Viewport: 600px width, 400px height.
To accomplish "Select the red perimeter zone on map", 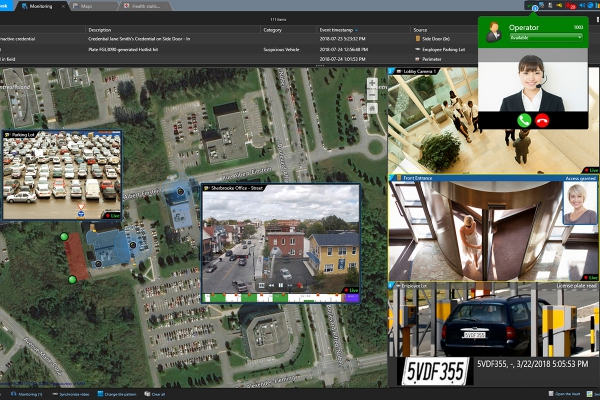I will click(76, 256).
